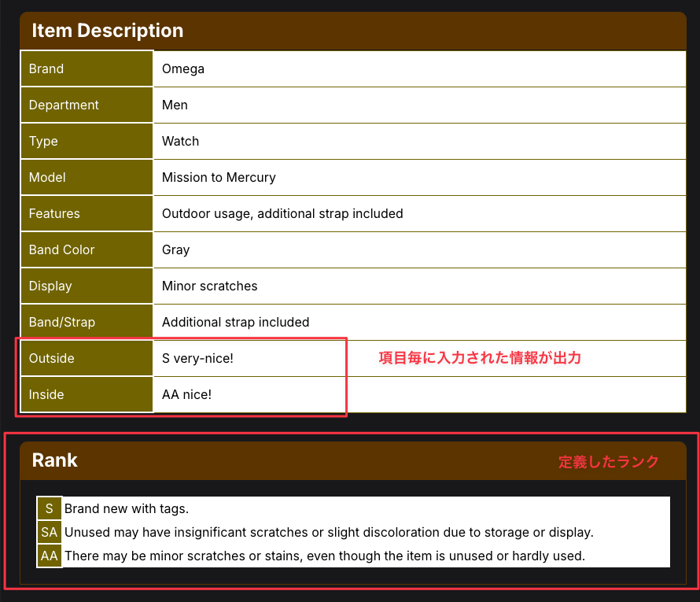This screenshot has width=700, height=602.
Task: Click the Omega brand value
Action: pyautogui.click(x=183, y=69)
